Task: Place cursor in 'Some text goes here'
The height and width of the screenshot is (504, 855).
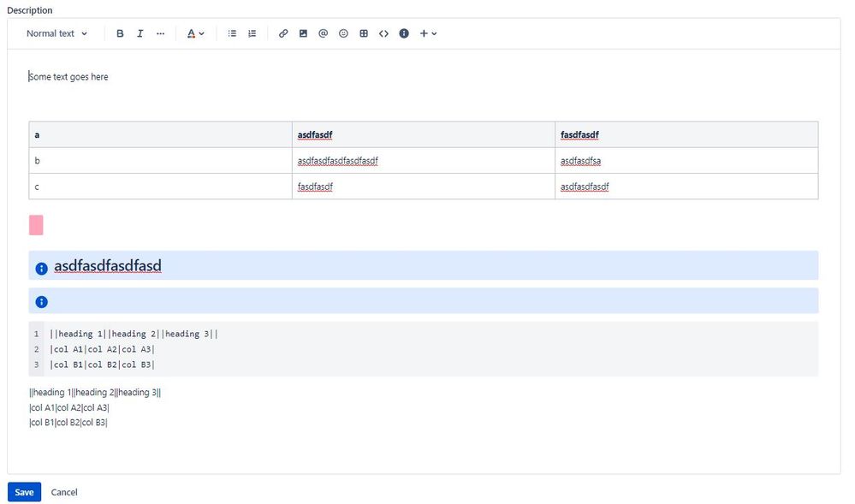Action: [68, 77]
